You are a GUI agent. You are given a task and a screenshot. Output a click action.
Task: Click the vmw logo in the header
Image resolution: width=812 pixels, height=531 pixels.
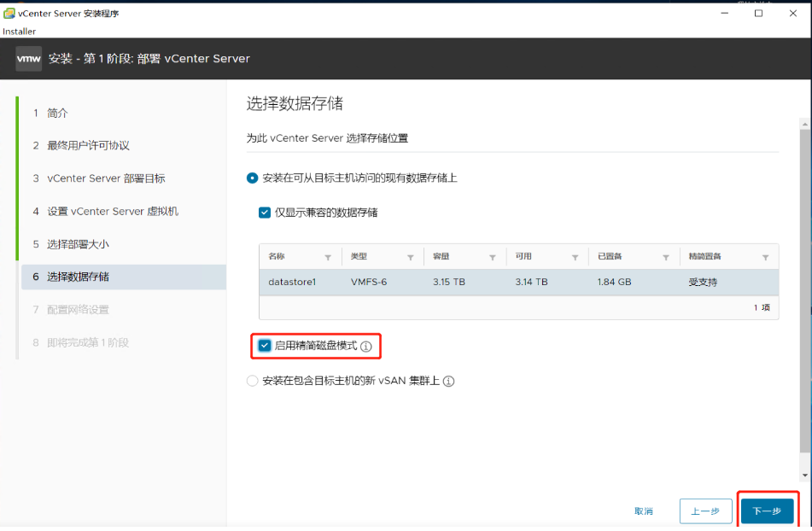tap(28, 59)
